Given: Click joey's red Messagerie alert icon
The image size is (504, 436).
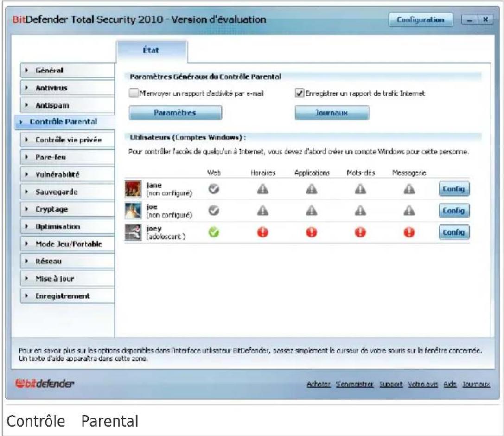Looking at the screenshot, I should [x=409, y=232].
